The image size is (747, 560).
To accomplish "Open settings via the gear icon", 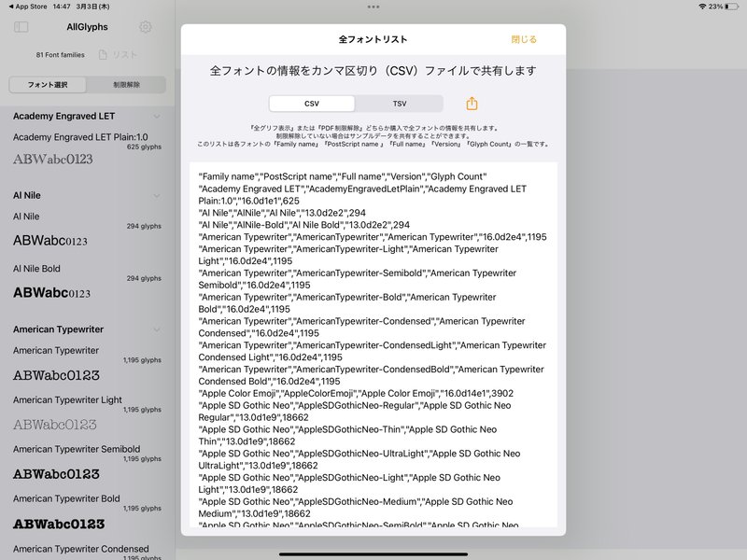I will click(146, 27).
